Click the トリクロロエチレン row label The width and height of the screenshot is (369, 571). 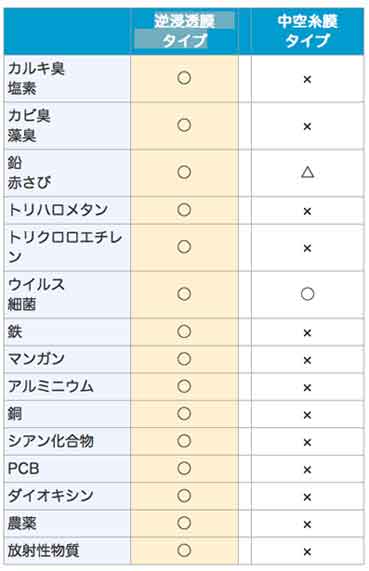65,247
